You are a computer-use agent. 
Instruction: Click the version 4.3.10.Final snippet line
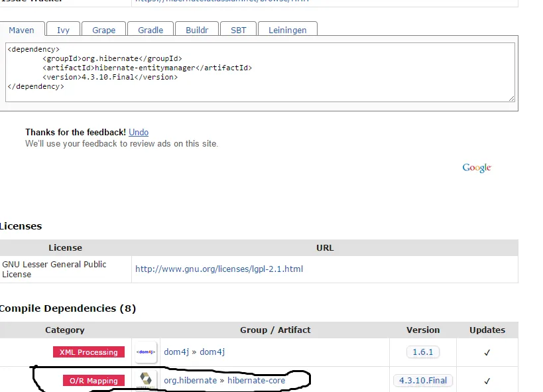point(110,77)
